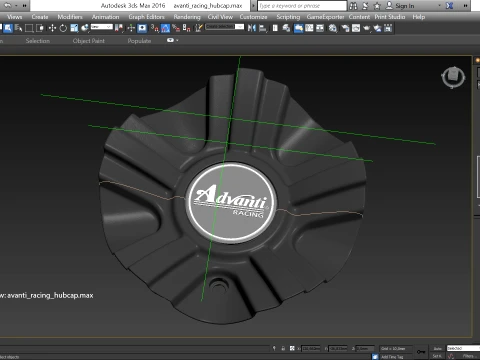
Task: Open Edit Named Selection Sets
Action: [x=199, y=28]
